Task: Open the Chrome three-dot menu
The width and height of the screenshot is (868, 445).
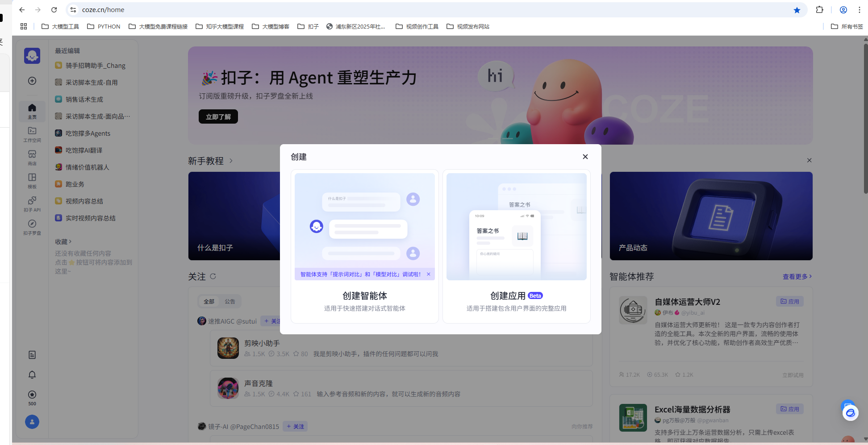Action: [x=860, y=10]
